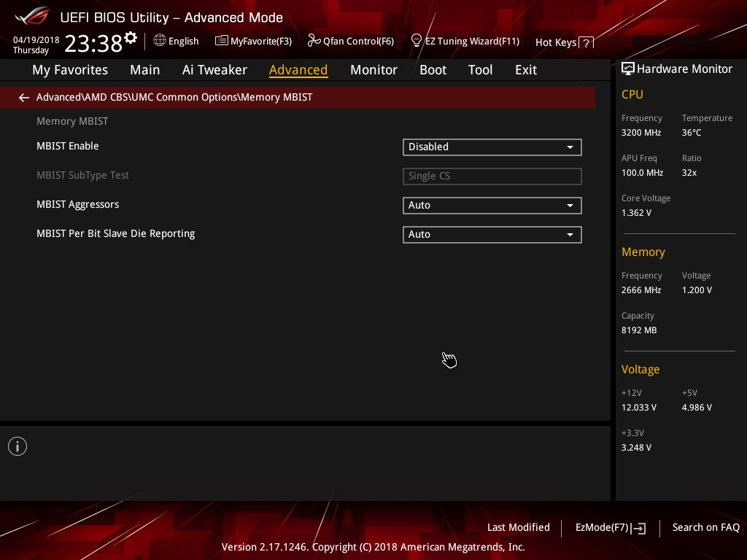Select the Advanced tab
Viewport: 747px width, 560px height.
click(x=298, y=70)
